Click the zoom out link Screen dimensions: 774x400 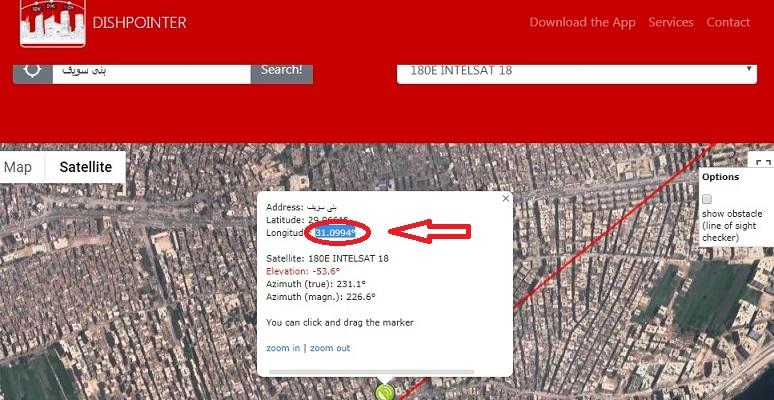click(x=330, y=348)
